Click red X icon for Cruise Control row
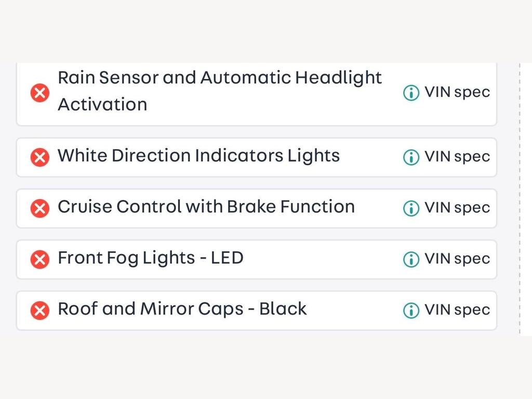The width and height of the screenshot is (532, 399). coord(40,208)
